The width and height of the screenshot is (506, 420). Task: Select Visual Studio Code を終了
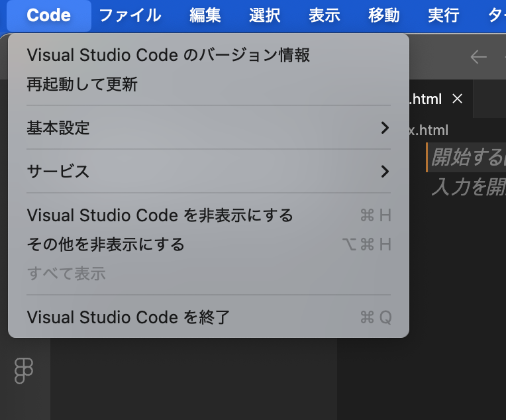[x=128, y=317]
